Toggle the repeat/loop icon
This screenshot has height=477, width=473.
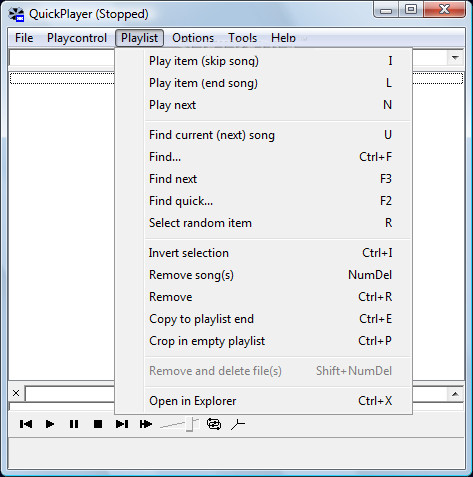[214, 424]
